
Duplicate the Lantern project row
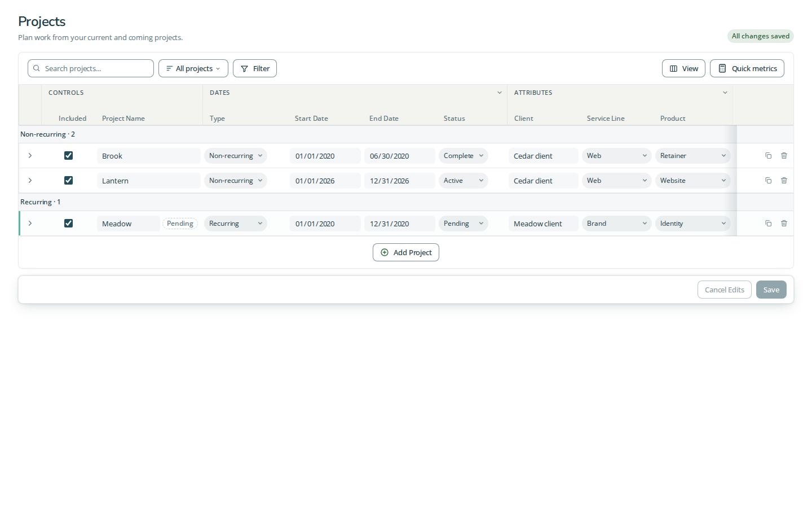click(768, 181)
